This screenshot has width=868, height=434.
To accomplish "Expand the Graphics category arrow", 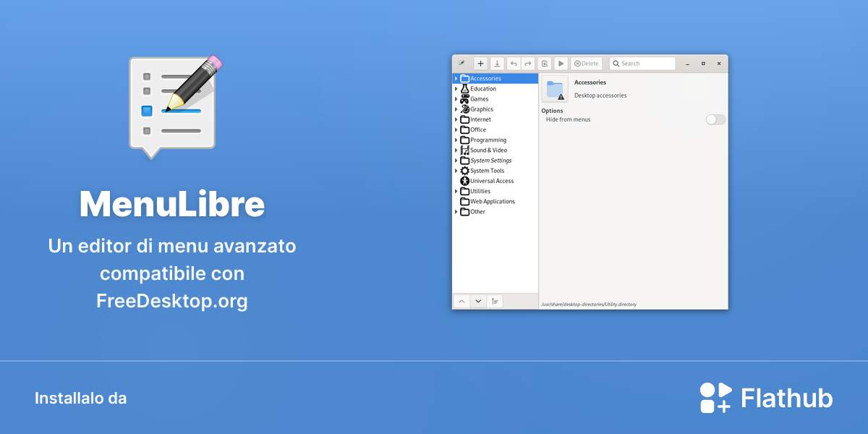I will pos(456,109).
